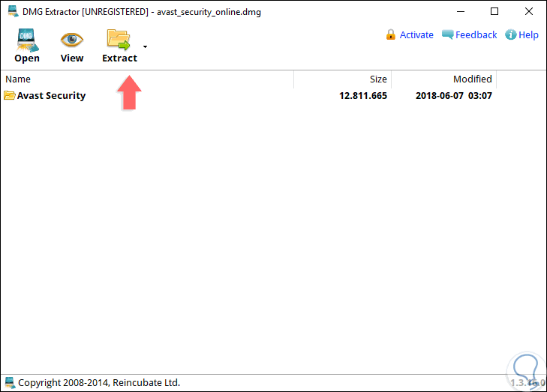Image resolution: width=547 pixels, height=392 pixels.
Task: Sort by the Modified column header
Action: coord(443,79)
